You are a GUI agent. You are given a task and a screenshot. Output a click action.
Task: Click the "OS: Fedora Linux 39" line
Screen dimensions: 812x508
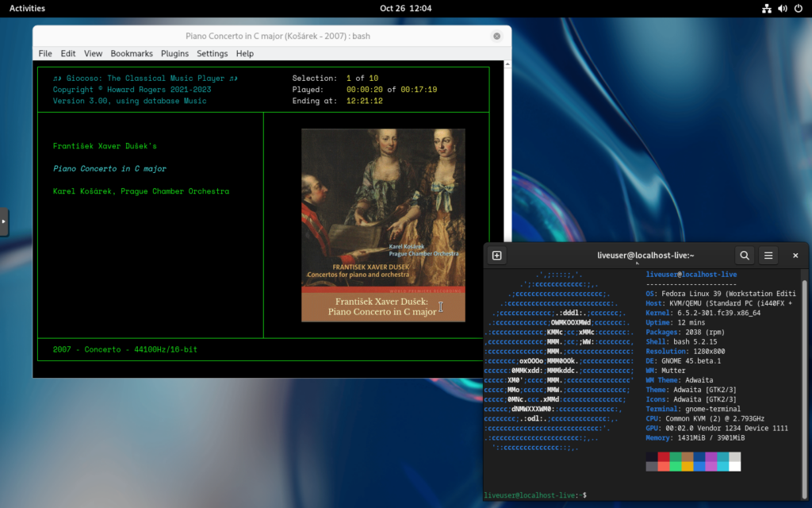(x=721, y=294)
